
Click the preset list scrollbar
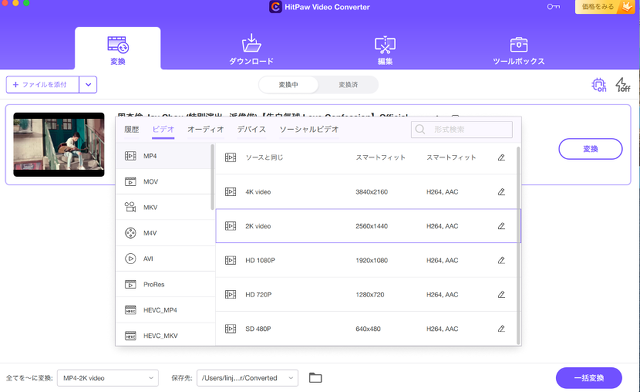tap(518, 245)
